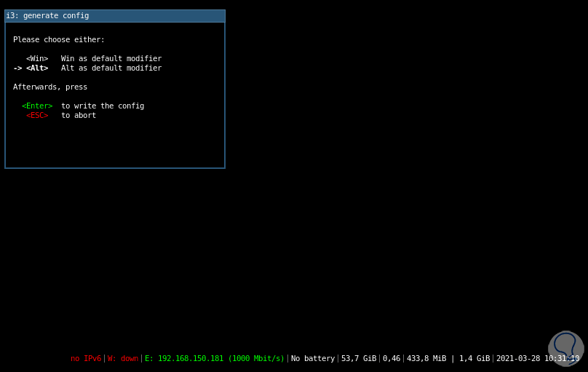Click 'no IPv6' status bar entry

pyautogui.click(x=86, y=358)
